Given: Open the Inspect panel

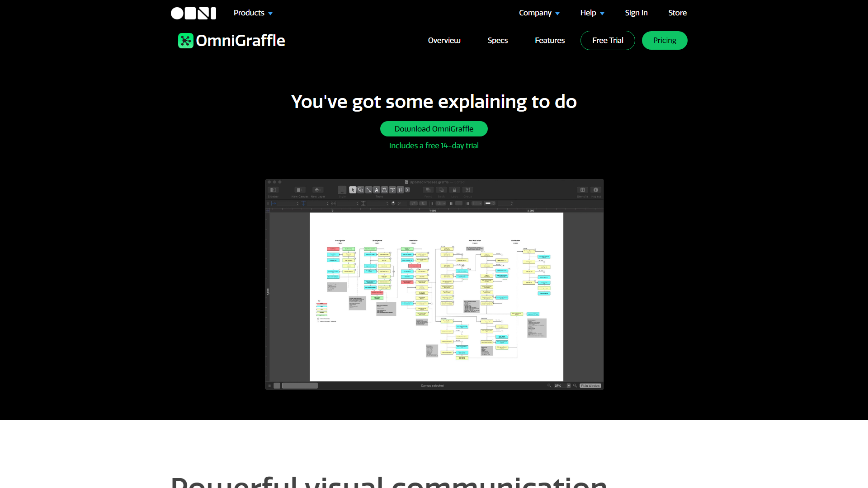Looking at the screenshot, I should click(x=596, y=190).
